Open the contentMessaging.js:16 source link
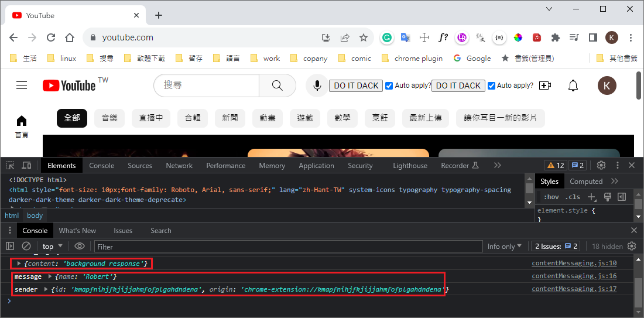This screenshot has height=318, width=644. tap(574, 276)
